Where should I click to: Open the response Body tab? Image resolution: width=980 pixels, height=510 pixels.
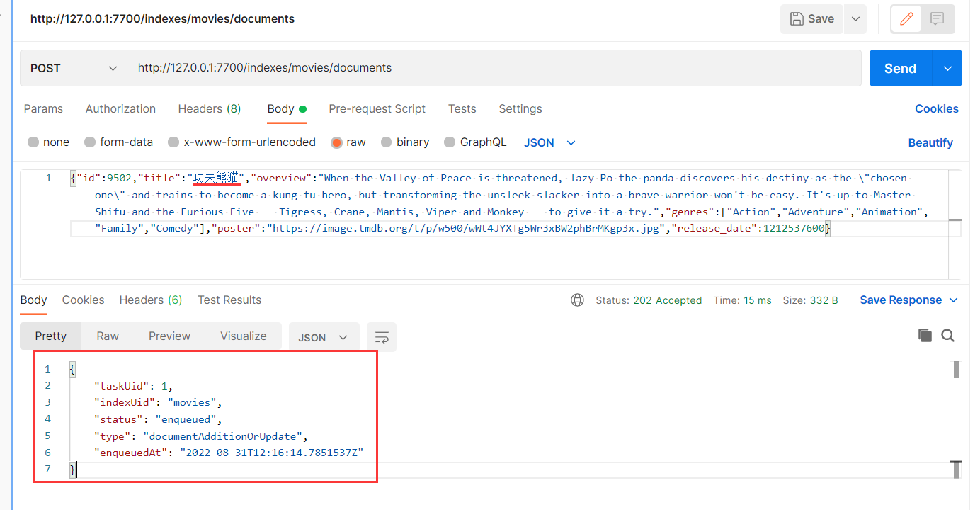pos(33,300)
